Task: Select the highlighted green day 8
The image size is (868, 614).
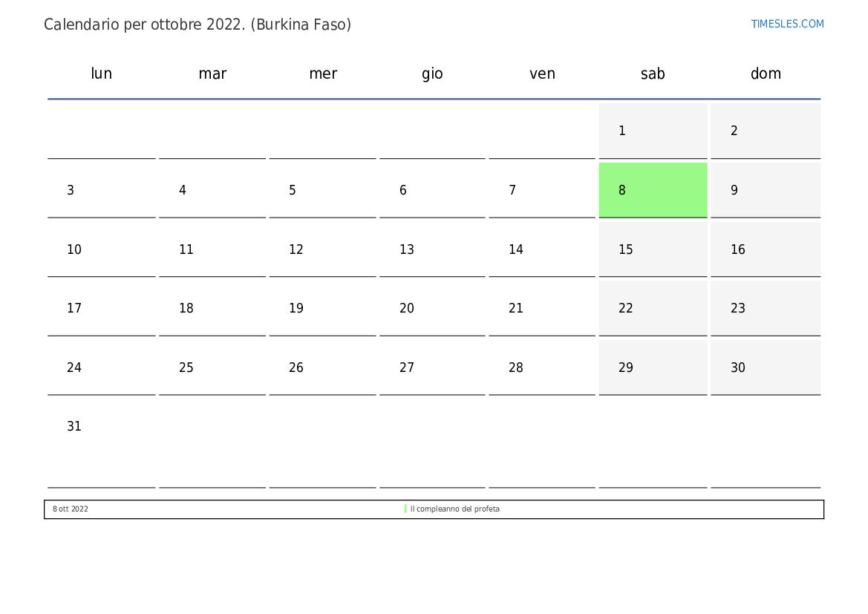Action: tap(652, 190)
